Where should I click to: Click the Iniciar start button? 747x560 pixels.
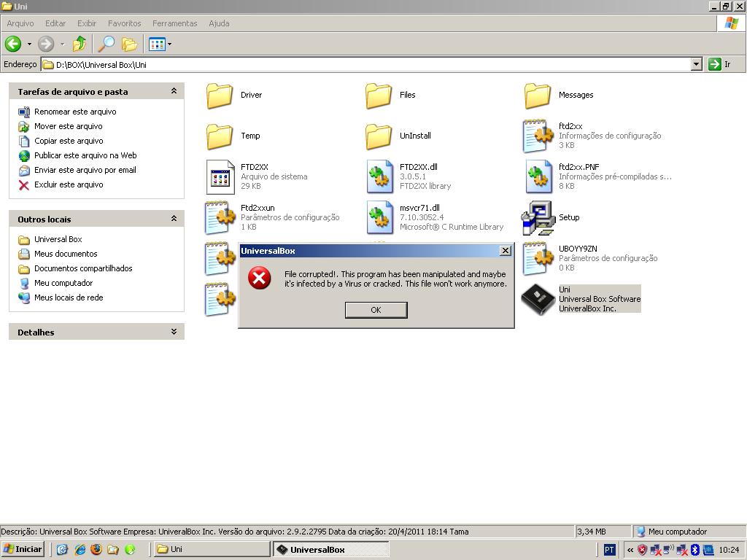[x=23, y=549]
